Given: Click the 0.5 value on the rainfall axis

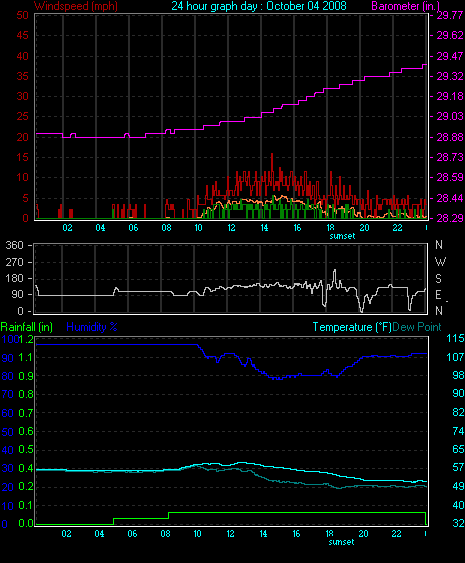Looking at the screenshot, I should (25, 450).
